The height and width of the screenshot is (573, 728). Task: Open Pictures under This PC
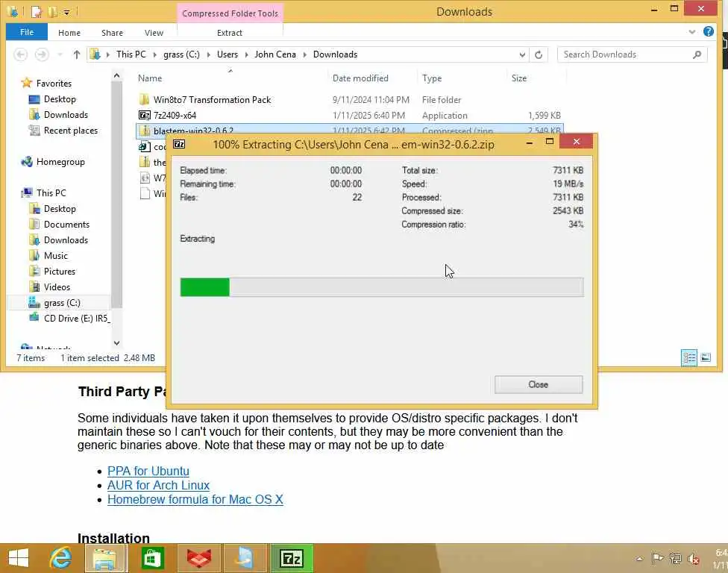pos(60,271)
